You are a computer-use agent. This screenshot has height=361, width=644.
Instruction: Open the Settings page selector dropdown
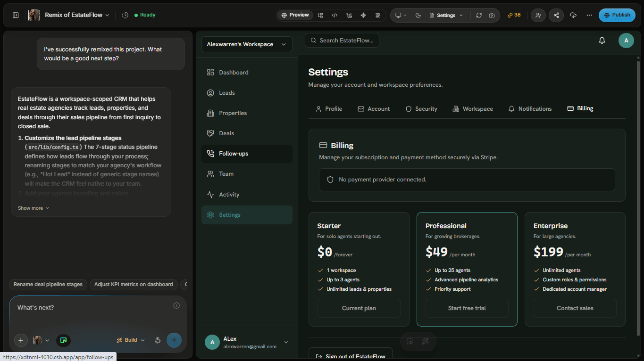(x=446, y=15)
